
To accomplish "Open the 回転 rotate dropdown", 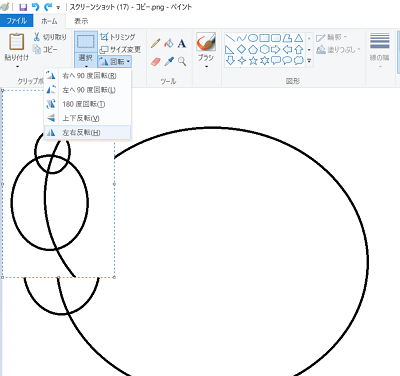I will [115, 62].
